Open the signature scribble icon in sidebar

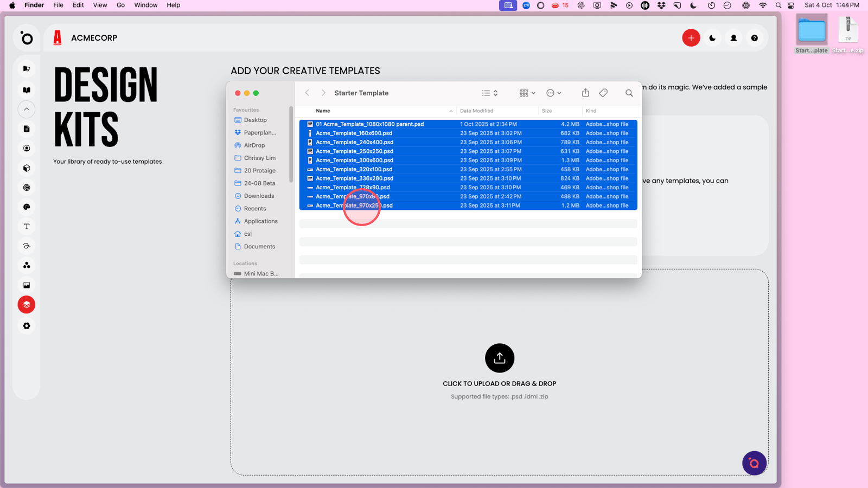tap(27, 246)
